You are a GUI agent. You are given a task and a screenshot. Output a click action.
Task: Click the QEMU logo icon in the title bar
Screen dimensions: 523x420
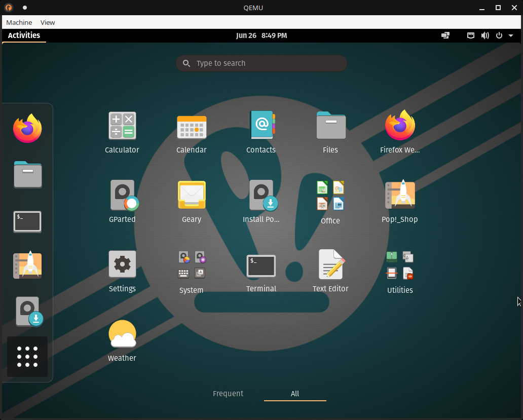click(x=9, y=7)
